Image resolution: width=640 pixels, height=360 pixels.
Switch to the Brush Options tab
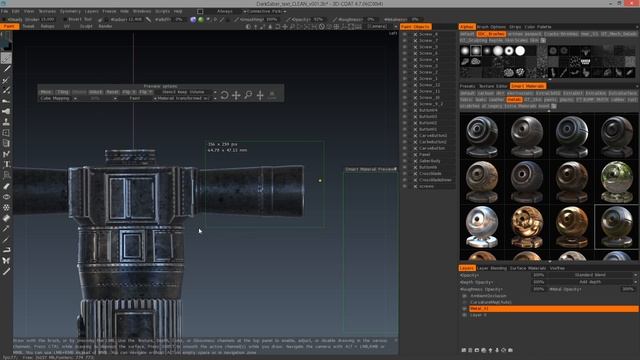(491, 27)
